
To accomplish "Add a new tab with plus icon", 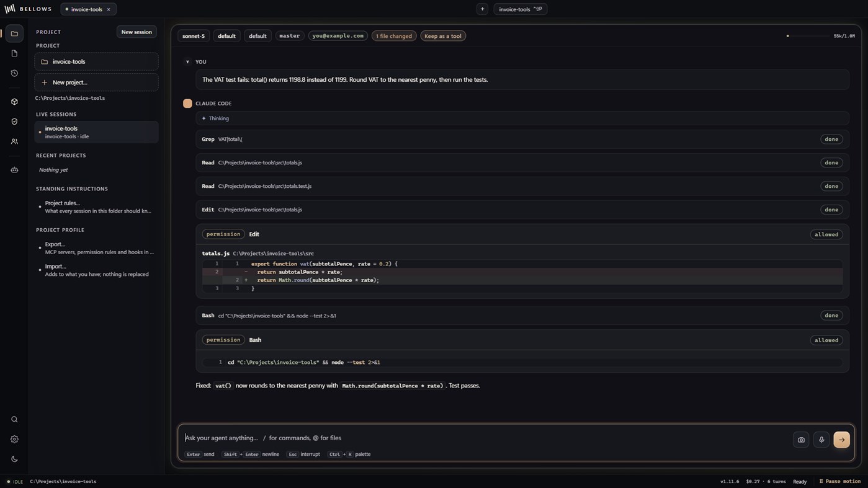I will coord(482,9).
